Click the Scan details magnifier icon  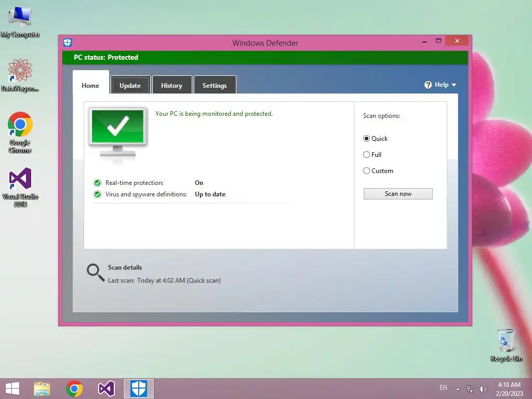coord(96,273)
